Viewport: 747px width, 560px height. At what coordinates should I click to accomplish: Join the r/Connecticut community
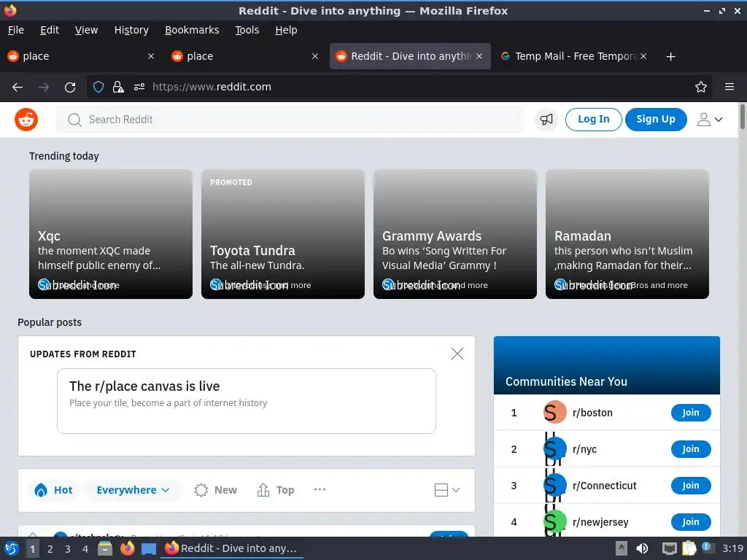691,485
